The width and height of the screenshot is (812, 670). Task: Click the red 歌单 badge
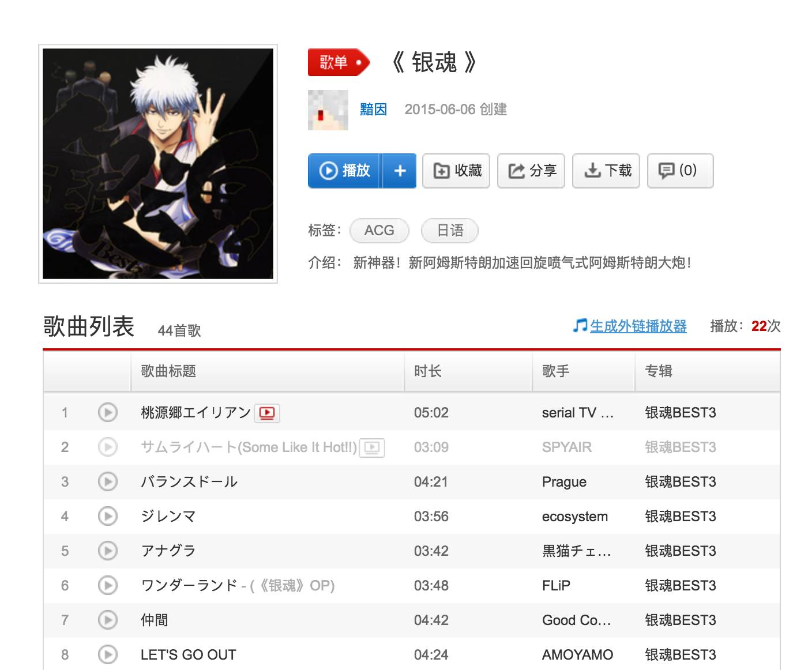point(338,62)
